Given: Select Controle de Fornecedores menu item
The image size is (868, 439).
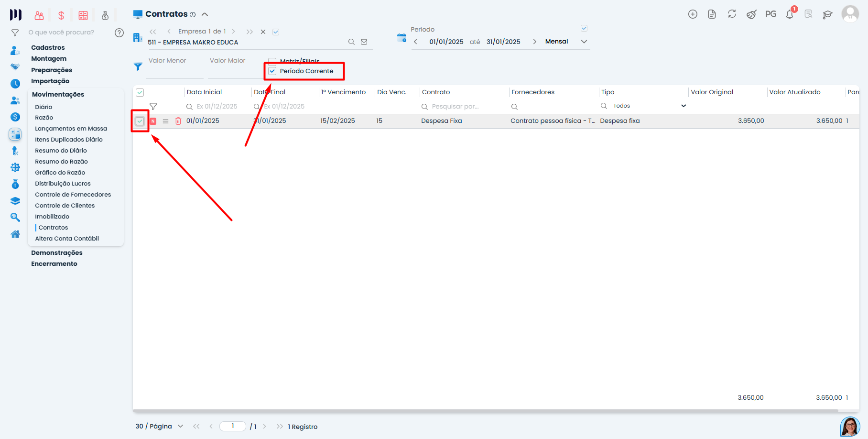Looking at the screenshot, I should pos(73,195).
